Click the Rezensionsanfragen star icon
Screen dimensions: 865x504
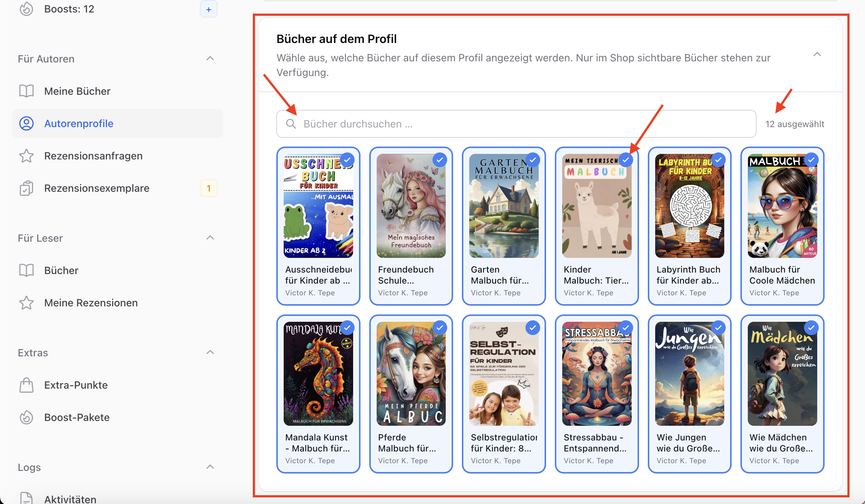(26, 156)
